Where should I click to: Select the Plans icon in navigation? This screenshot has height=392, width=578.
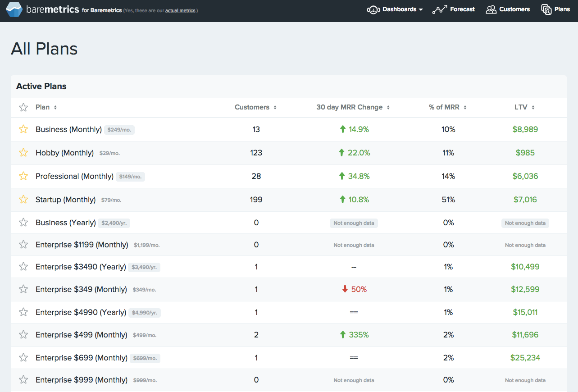point(545,9)
